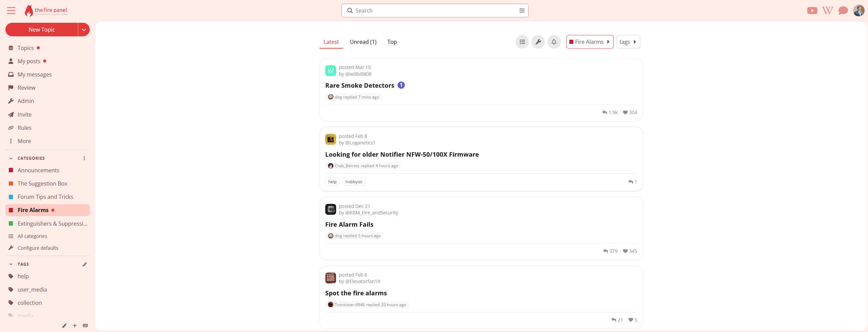Screen dimensions: 868x332
Task: Switch to the Unread (1) tab
Action: click(363, 42)
